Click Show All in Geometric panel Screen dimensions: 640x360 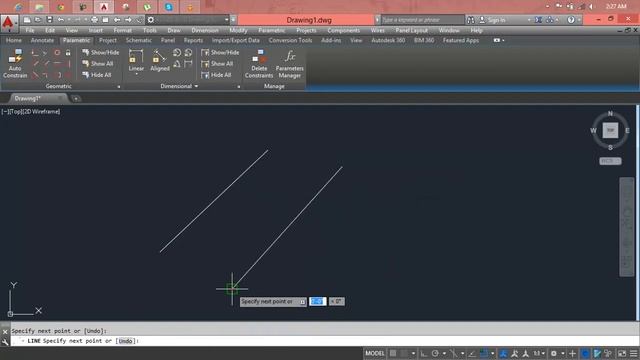98,64
